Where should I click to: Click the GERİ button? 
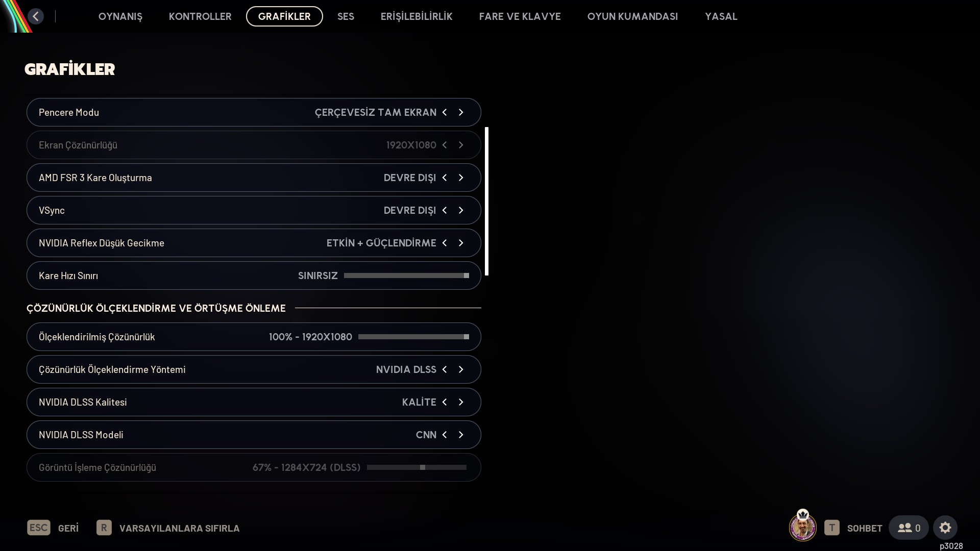[x=68, y=528]
